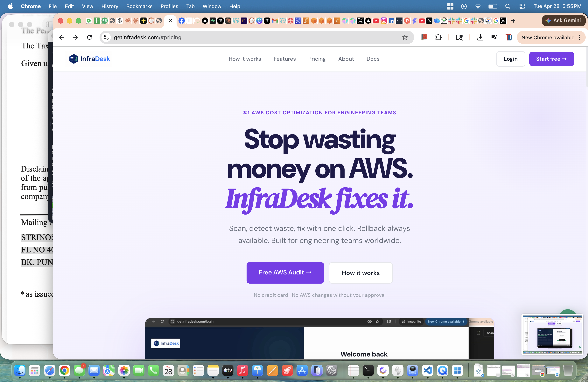Open Control Center in menu bar

522,6
